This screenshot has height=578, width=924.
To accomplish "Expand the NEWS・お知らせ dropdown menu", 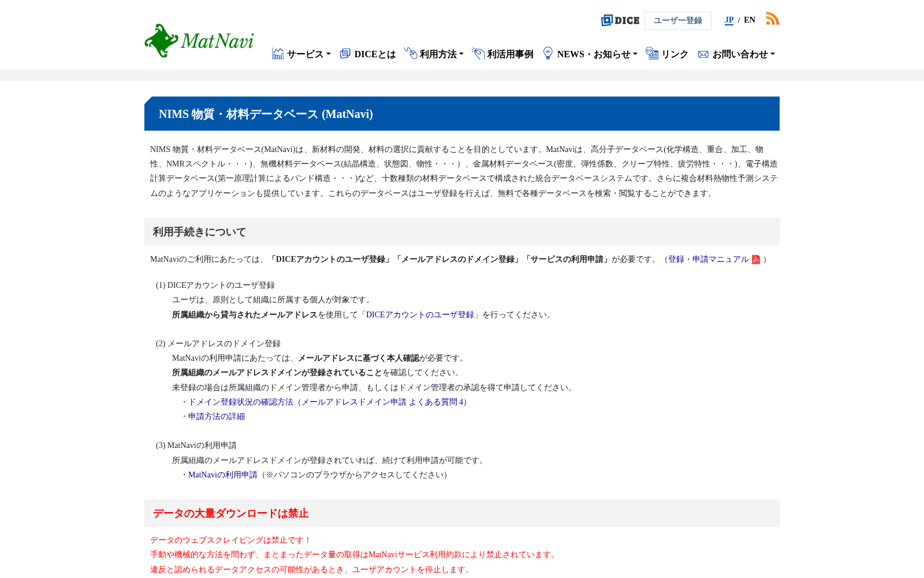I will pyautogui.click(x=597, y=54).
